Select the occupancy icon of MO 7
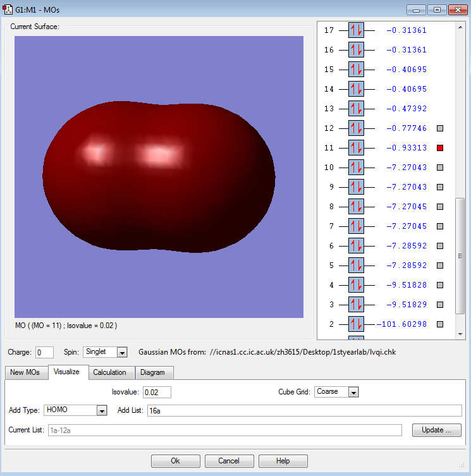This screenshot has width=471, height=476. [x=356, y=226]
